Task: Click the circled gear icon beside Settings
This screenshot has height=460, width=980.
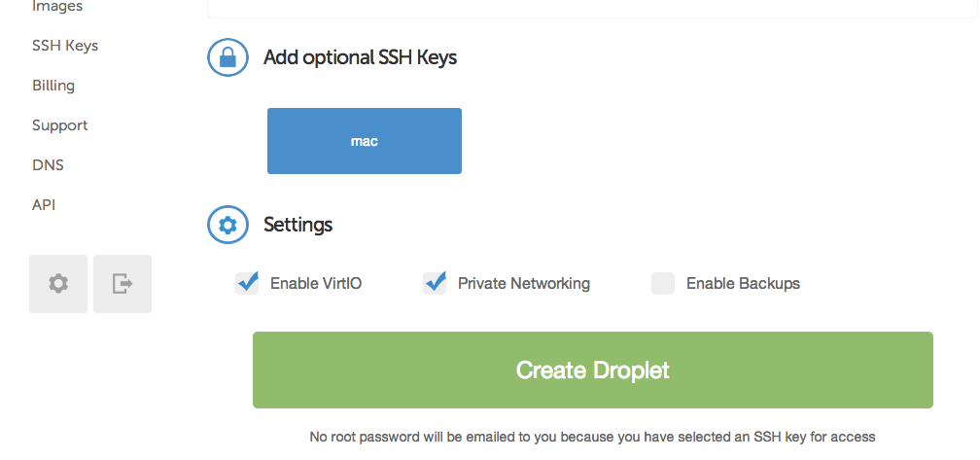Action: point(228,225)
